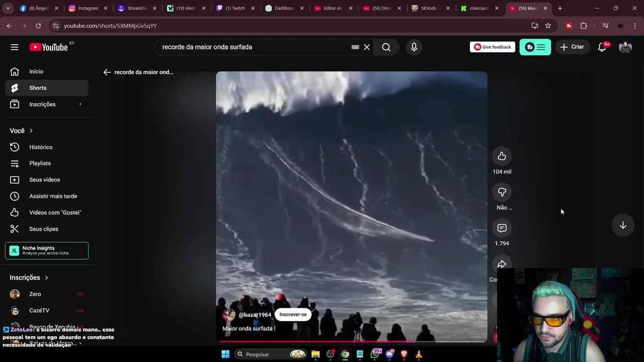Switch to the StreamElements tab
The height and width of the screenshot is (362, 644).
pos(137,8)
